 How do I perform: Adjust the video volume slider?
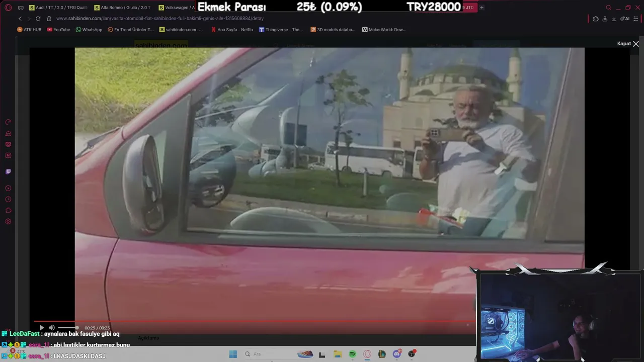tap(68, 328)
